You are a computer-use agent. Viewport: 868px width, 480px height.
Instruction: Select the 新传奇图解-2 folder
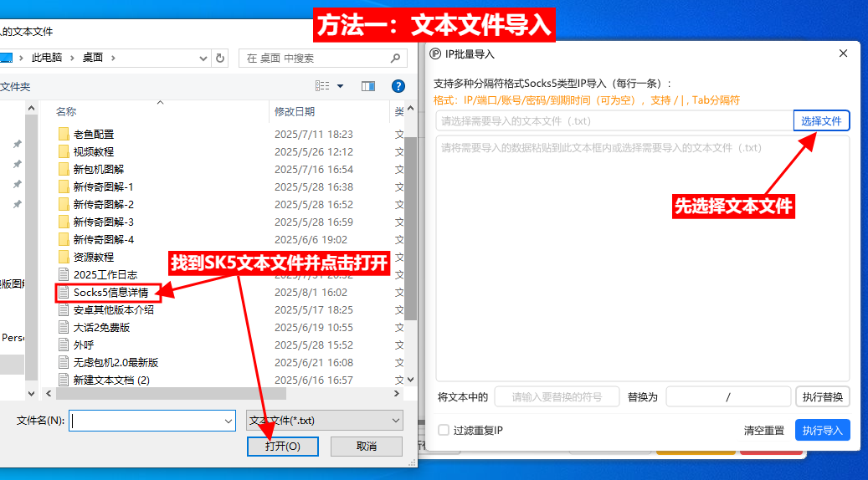point(103,205)
